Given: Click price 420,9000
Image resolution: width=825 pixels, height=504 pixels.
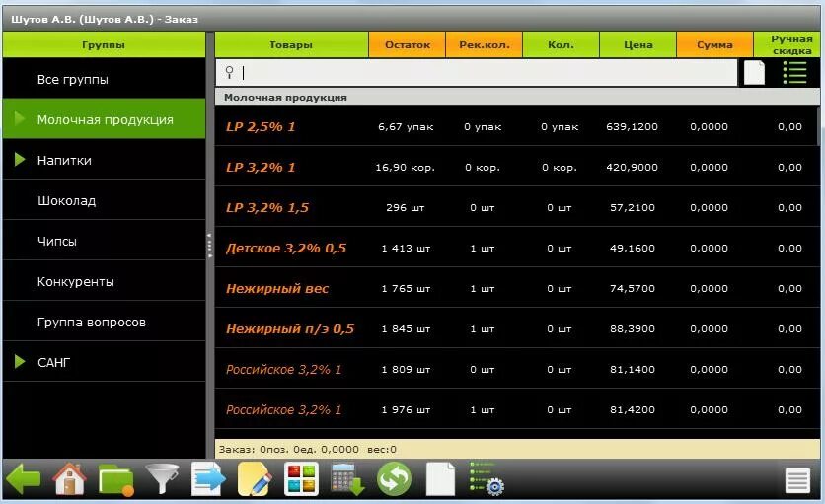Looking at the screenshot, I should point(632,168).
